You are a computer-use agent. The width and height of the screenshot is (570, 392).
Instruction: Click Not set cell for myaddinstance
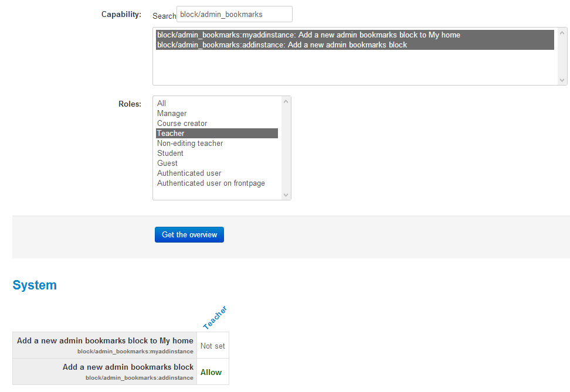[x=213, y=346]
